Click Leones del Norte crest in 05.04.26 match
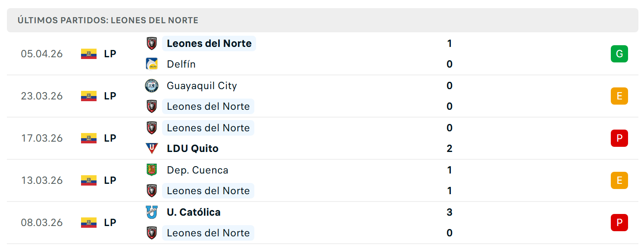Screen dimensions: 644x251 [x=152, y=43]
